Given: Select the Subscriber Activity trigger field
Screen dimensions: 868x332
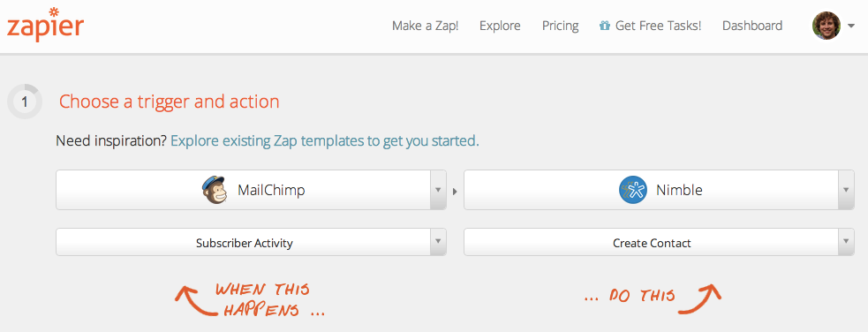Looking at the screenshot, I should 251,242.
